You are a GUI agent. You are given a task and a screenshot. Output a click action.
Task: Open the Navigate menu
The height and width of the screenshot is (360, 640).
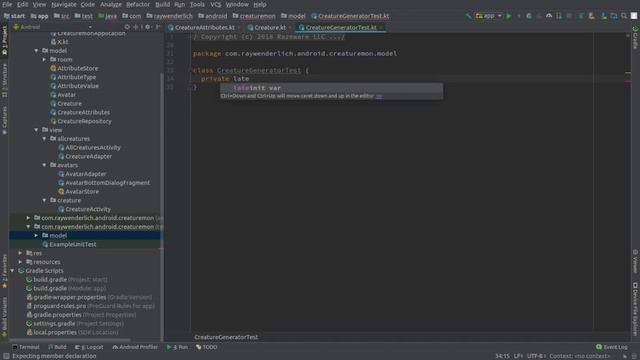(x=64, y=4)
